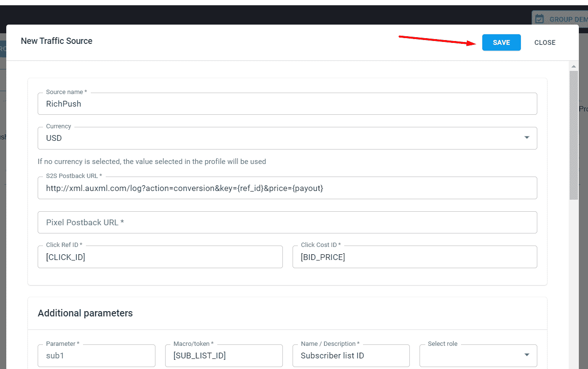Open the Select role dropdown
The image size is (588, 369).
526,355
